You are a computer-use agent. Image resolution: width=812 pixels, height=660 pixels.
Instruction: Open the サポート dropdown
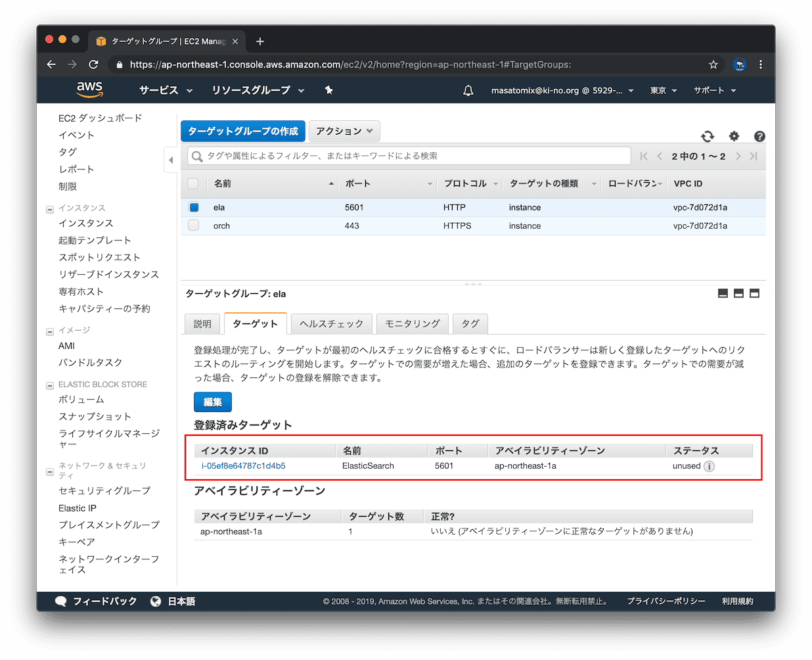tap(715, 90)
